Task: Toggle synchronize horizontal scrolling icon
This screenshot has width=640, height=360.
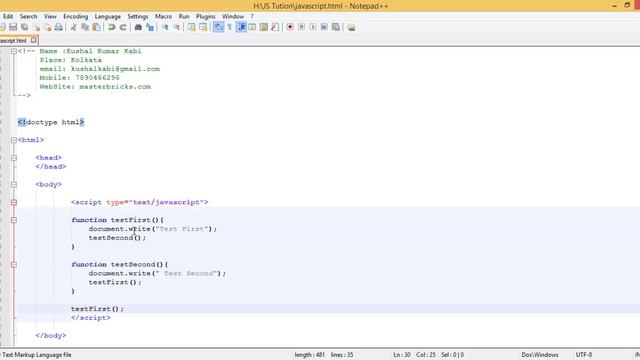Action: coord(203,27)
